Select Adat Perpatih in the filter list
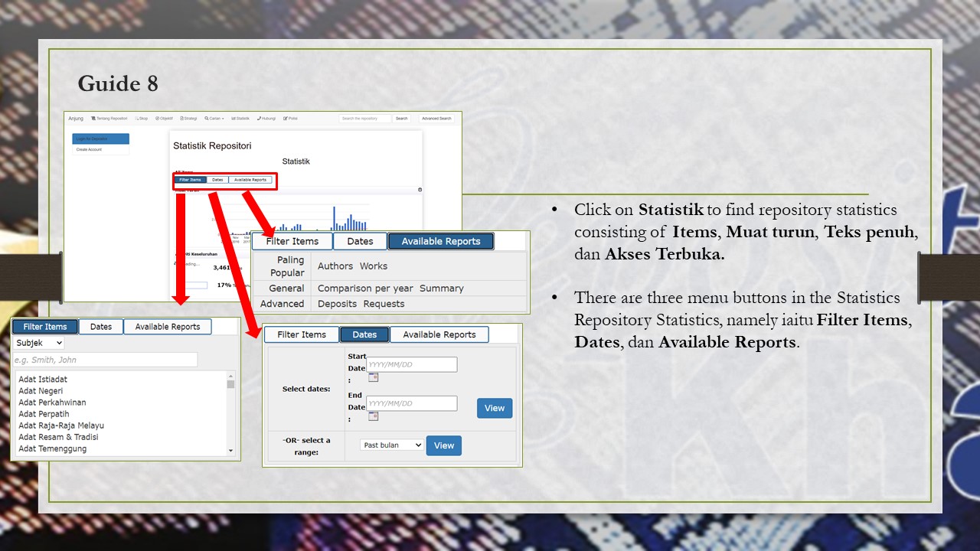 (x=44, y=413)
